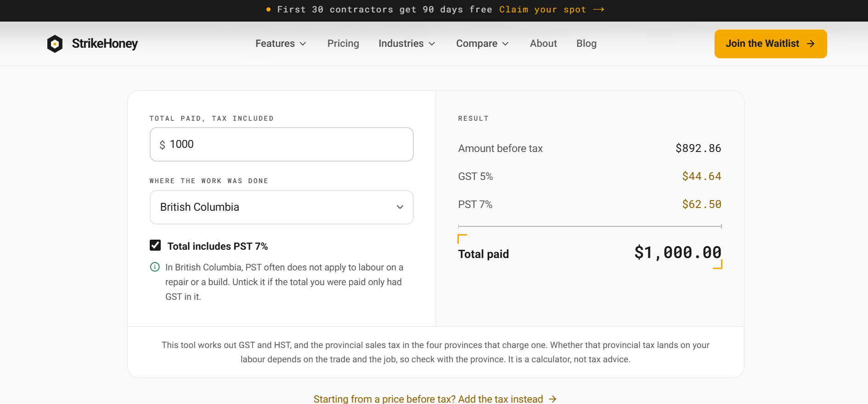Click the GST value $44.64
Screen dimensions: 868x404
point(701,176)
